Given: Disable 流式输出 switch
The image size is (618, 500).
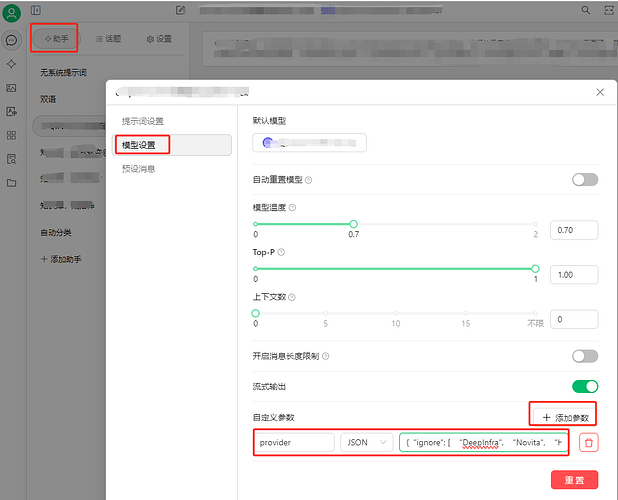Looking at the screenshot, I should point(585,386).
